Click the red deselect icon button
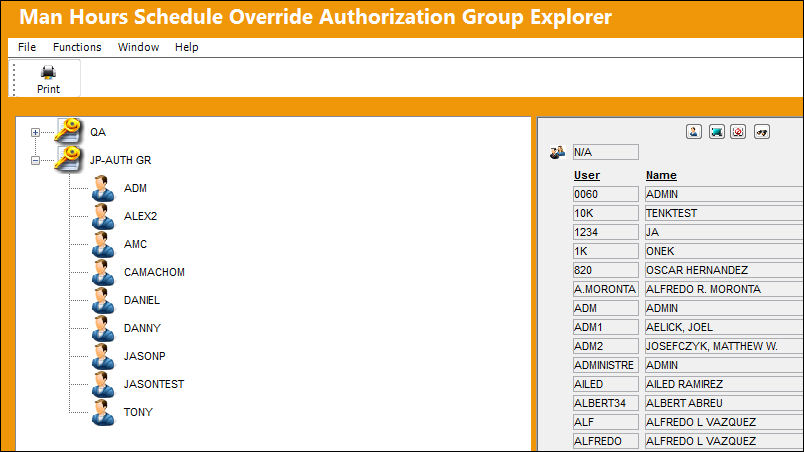804x452 pixels. point(738,132)
